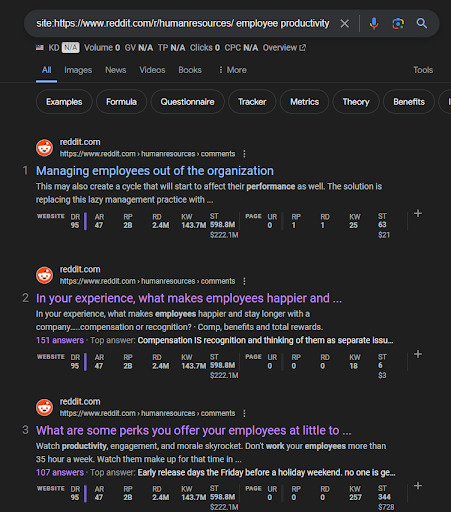Image resolution: width=451 pixels, height=512 pixels.
Task: Click the page ST 63 value
Action: coord(382,225)
